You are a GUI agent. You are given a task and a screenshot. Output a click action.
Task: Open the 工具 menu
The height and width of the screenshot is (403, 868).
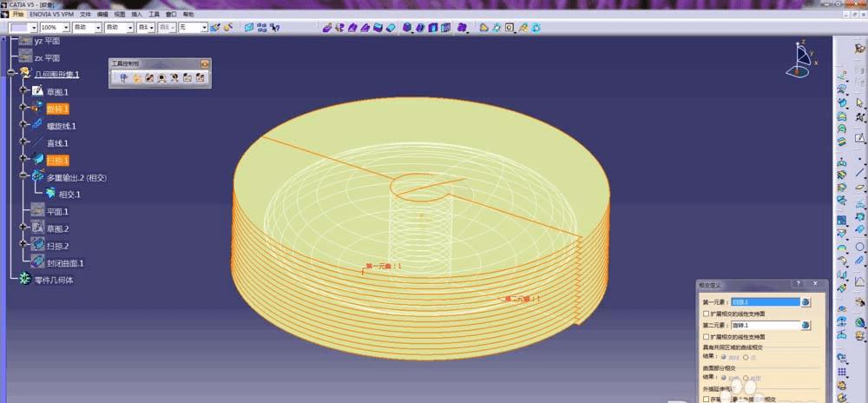click(x=155, y=14)
